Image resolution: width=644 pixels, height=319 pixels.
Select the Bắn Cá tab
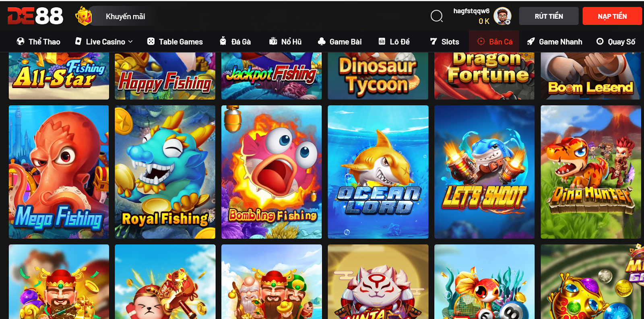(495, 41)
